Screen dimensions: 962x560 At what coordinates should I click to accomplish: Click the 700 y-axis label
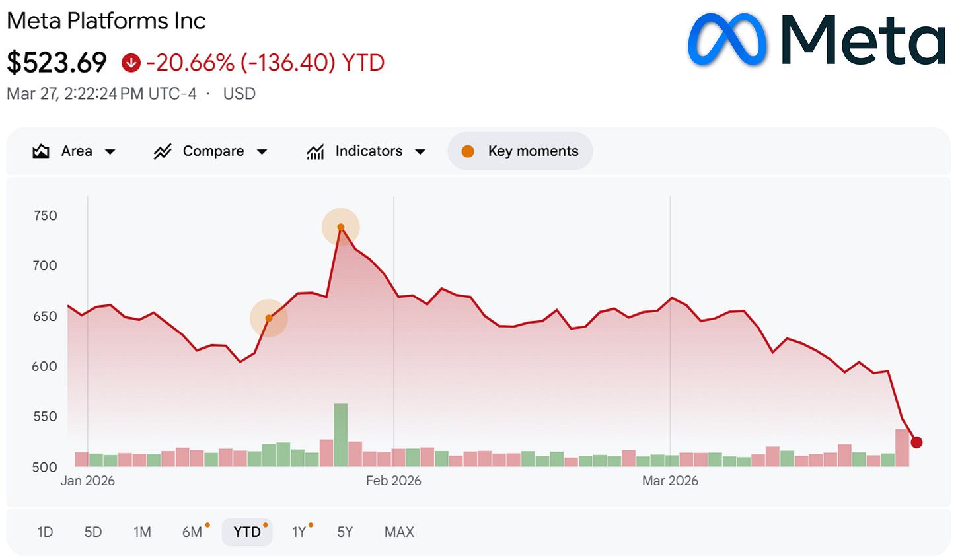tap(46, 265)
